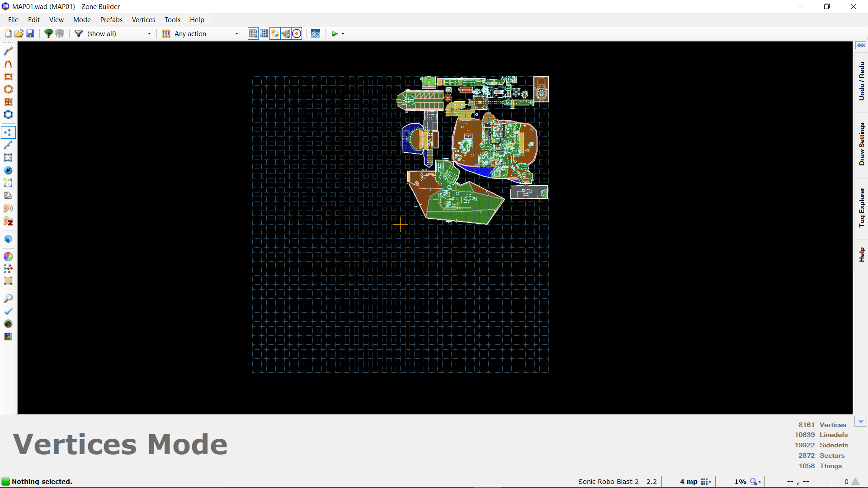Open the (show all) things filter dropdown
The height and width of the screenshot is (488, 868).
tap(119, 33)
